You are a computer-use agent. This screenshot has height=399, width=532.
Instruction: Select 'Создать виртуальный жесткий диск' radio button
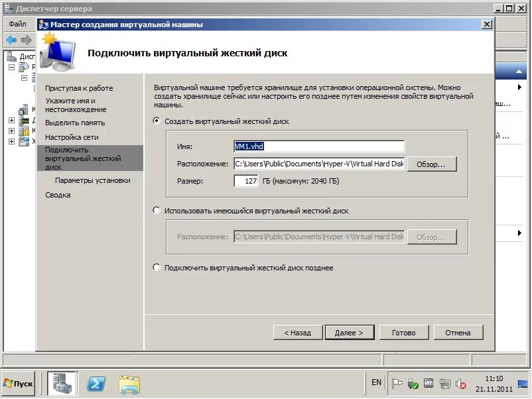(157, 121)
